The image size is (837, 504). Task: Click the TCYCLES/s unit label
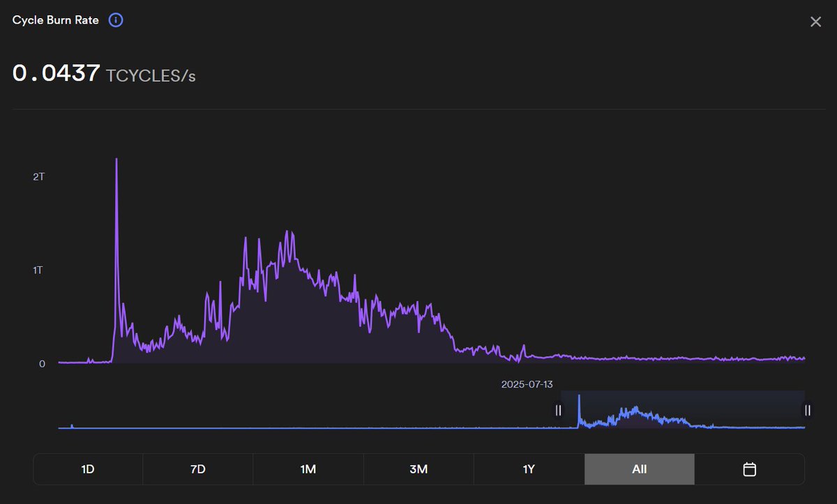(x=151, y=75)
